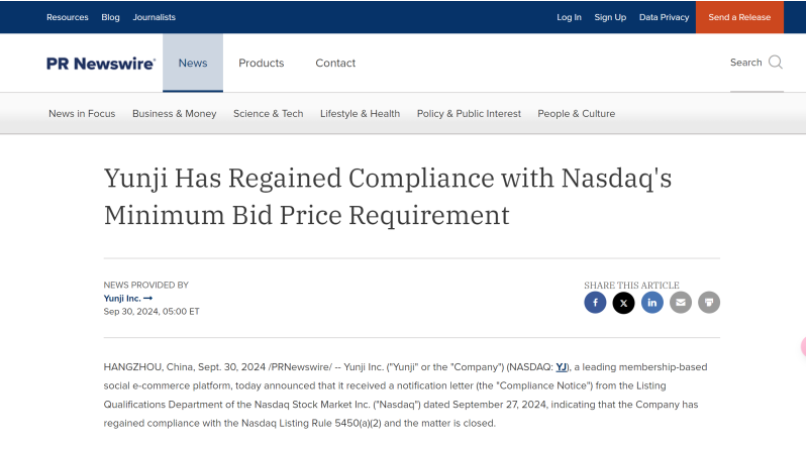Expand the News in Focus category
806x451 pixels.
point(82,114)
